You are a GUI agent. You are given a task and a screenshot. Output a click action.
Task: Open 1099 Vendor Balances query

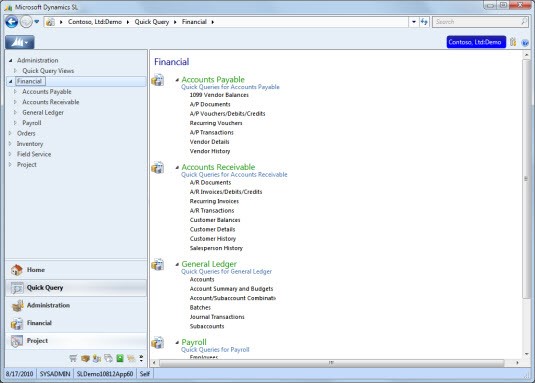[x=219, y=95]
